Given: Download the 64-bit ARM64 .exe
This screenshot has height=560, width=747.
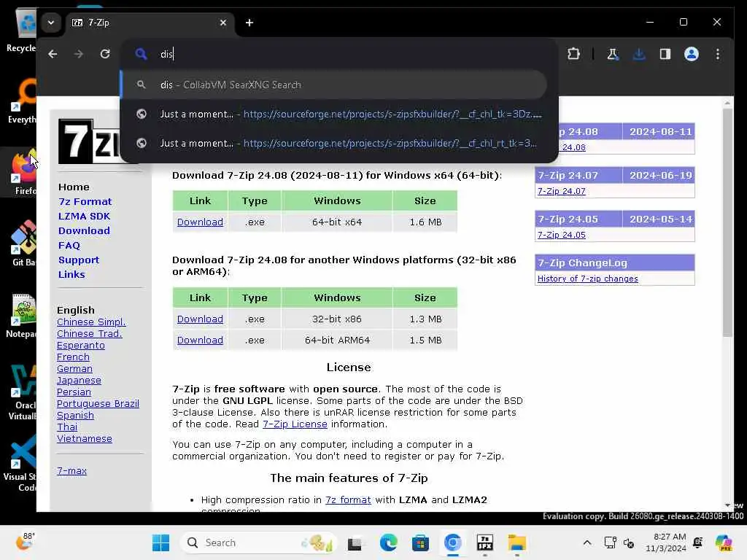Looking at the screenshot, I should point(200,340).
